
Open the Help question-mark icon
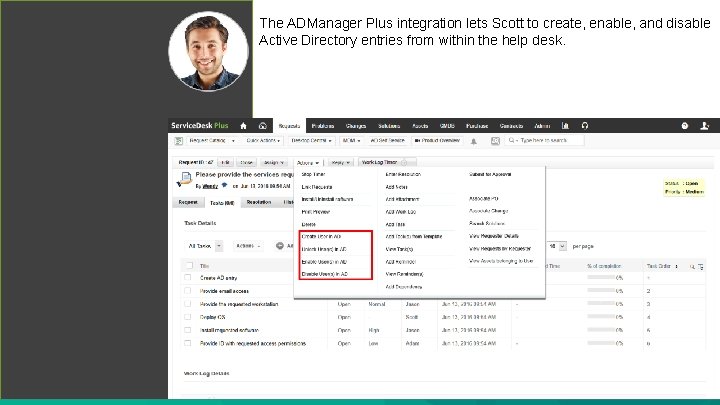coord(685,126)
